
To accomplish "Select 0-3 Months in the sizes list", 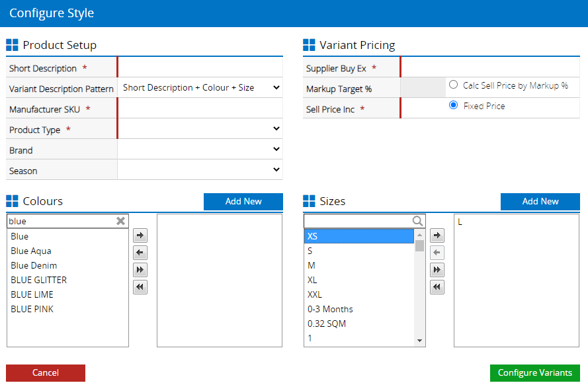I will tap(359, 310).
